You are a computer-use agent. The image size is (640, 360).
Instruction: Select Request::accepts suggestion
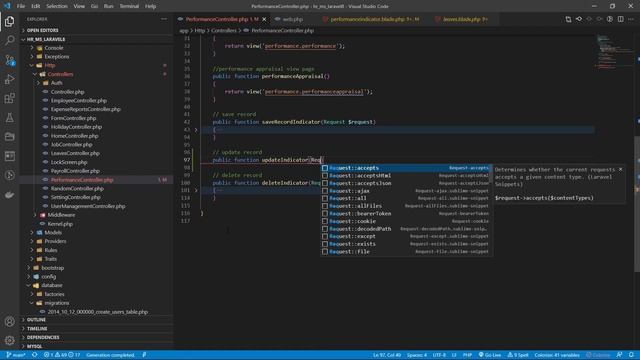coord(406,168)
